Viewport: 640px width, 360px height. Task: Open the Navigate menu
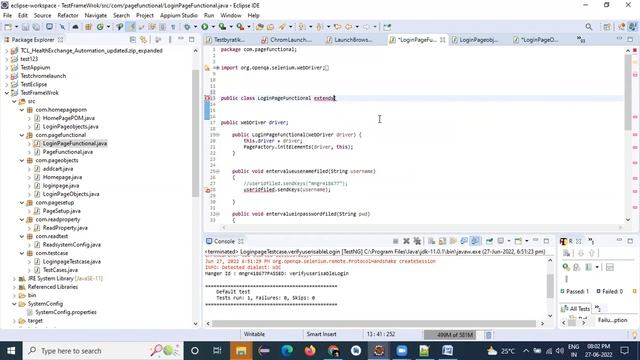point(96,15)
